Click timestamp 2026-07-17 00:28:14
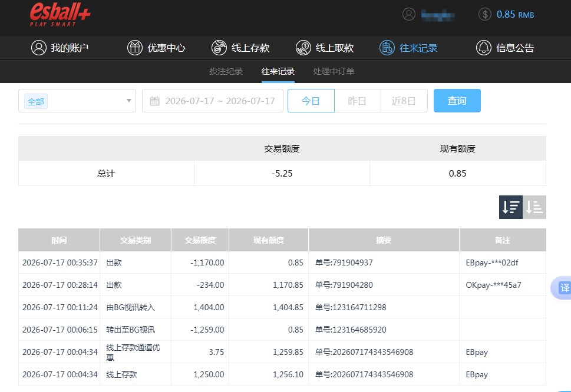The height and width of the screenshot is (392, 571). pyautogui.click(x=60, y=285)
